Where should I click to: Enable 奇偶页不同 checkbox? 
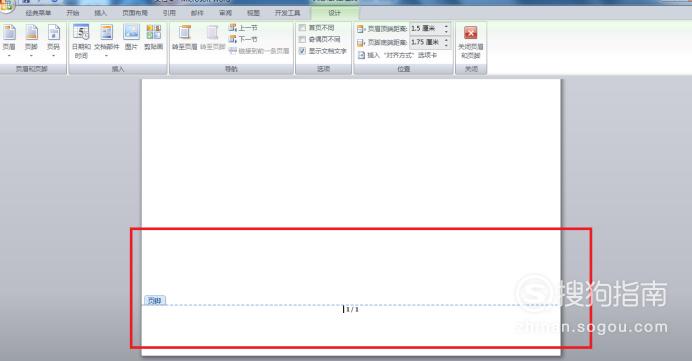(x=302, y=39)
